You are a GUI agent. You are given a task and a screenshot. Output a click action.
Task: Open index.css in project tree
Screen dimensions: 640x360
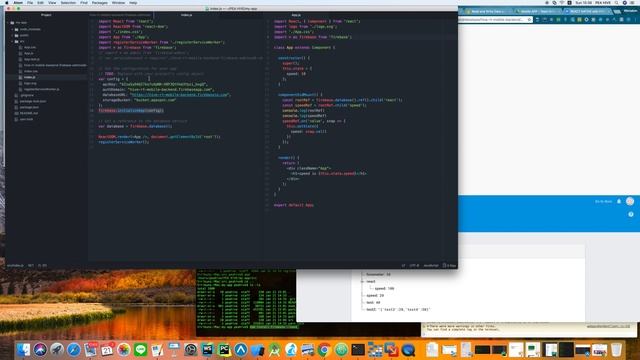point(31,71)
